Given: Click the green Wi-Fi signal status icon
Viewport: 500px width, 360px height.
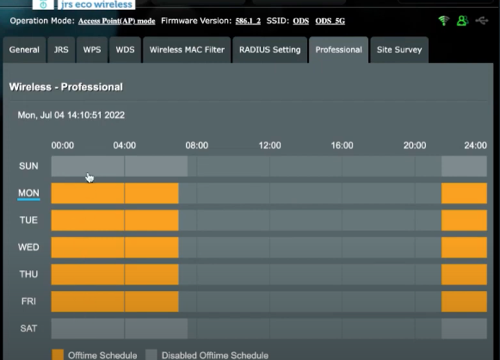Looking at the screenshot, I should 443,21.
